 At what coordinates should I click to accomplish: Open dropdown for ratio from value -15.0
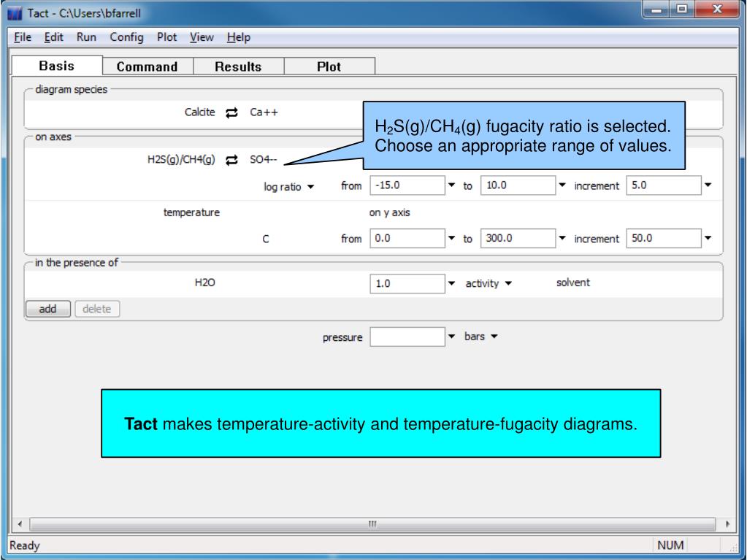point(451,185)
